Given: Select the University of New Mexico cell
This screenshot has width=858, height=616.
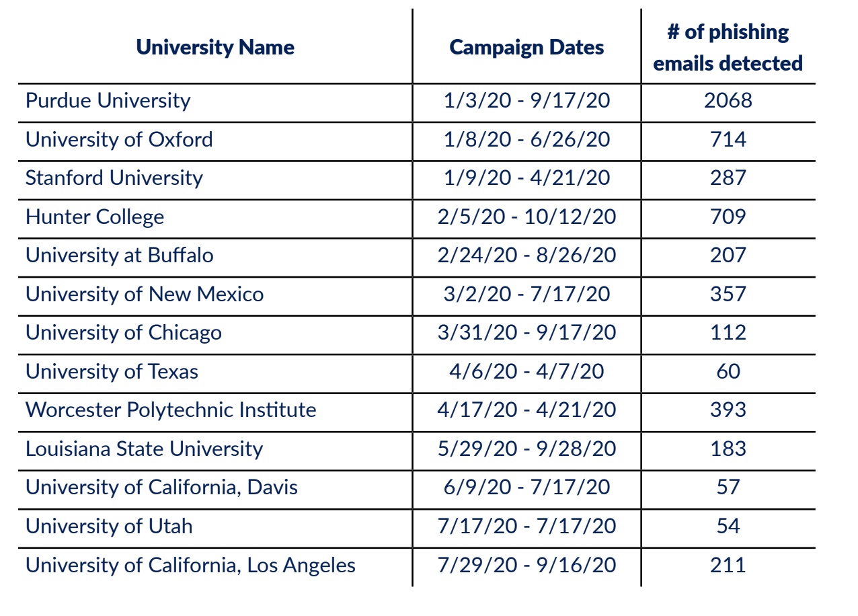Looking at the screenshot, I should [x=145, y=295].
